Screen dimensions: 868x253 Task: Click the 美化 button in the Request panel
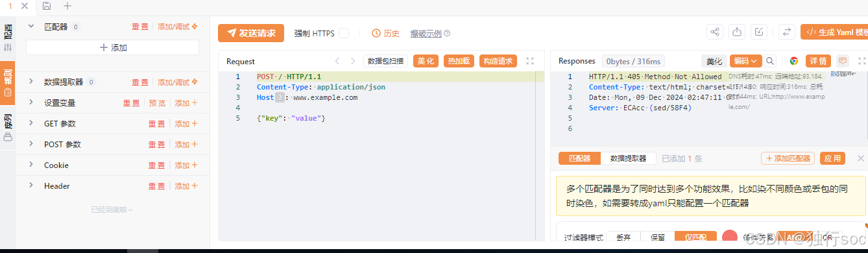point(426,61)
